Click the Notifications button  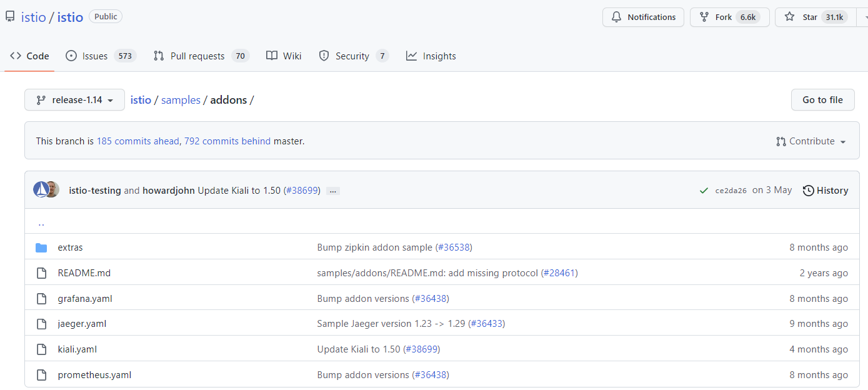[x=643, y=17]
